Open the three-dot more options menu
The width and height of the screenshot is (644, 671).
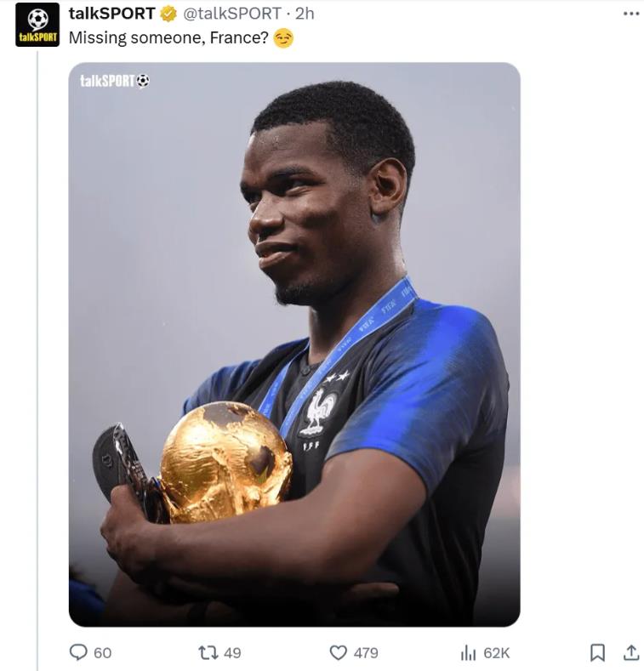pyautogui.click(x=631, y=14)
